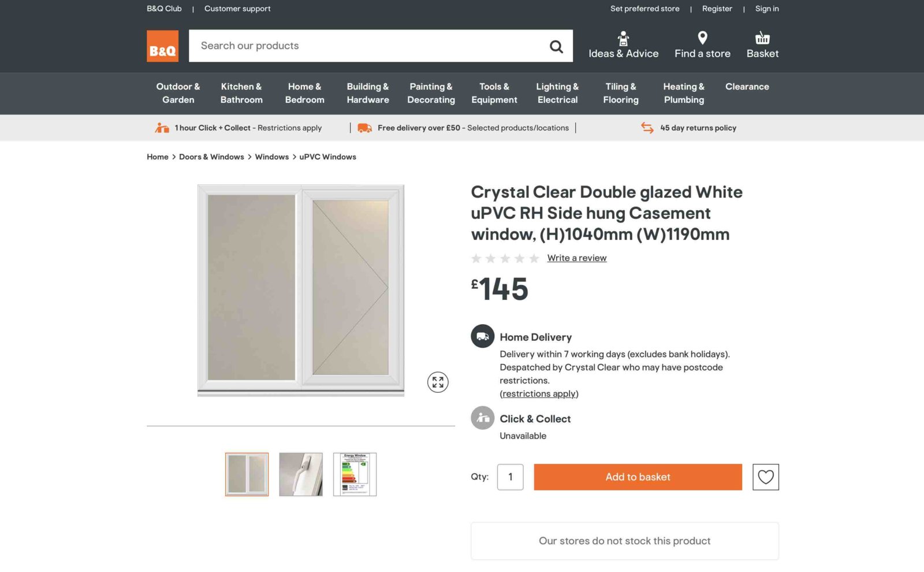Open Find a store pin icon

(702, 38)
